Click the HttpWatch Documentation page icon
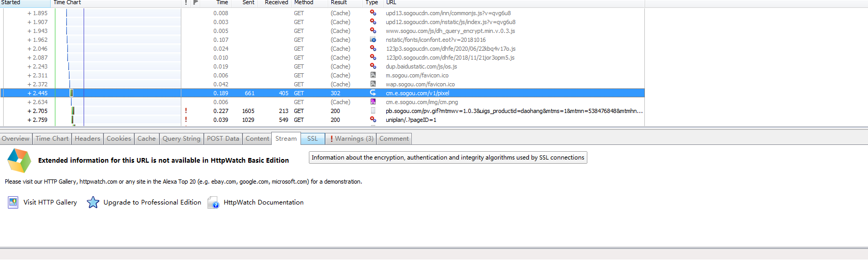868x260 pixels. click(x=213, y=202)
